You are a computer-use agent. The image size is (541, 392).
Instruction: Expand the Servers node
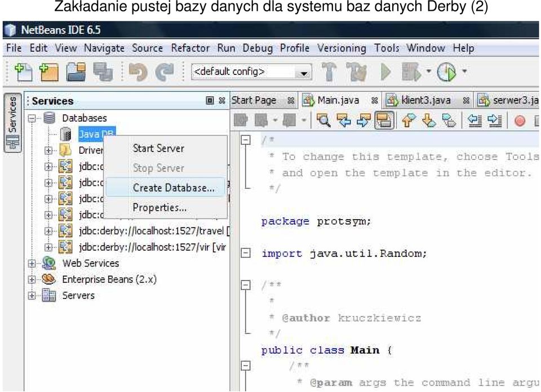point(32,296)
